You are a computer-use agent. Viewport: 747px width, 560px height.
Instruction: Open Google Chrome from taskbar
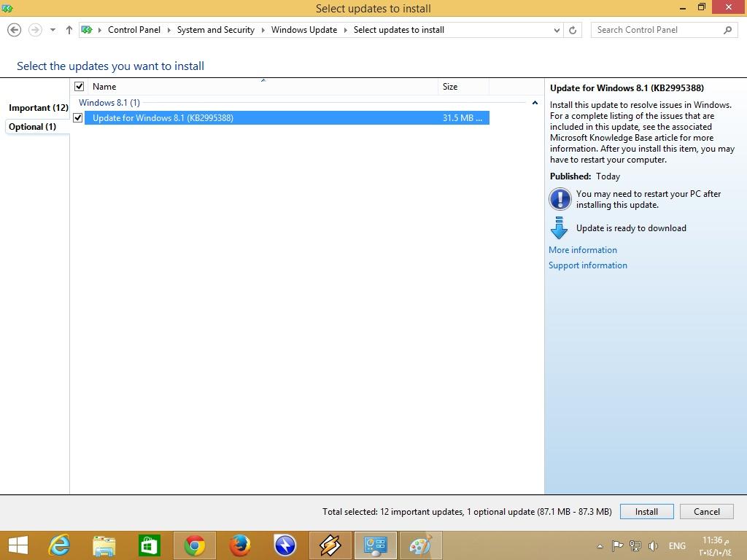pos(194,545)
